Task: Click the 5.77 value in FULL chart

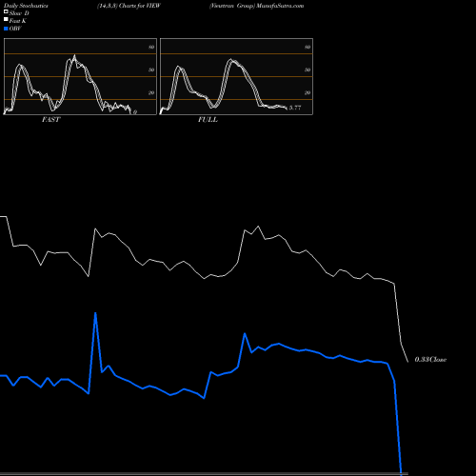Action: [x=295, y=108]
